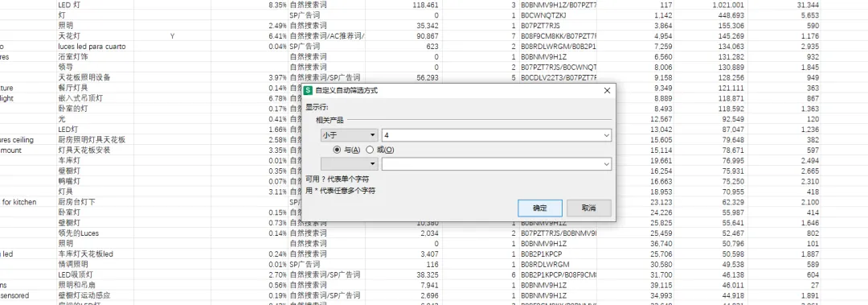This screenshot has width=868, height=305.
Task: Cancel the dialog with 取消 button
Action: (588, 208)
